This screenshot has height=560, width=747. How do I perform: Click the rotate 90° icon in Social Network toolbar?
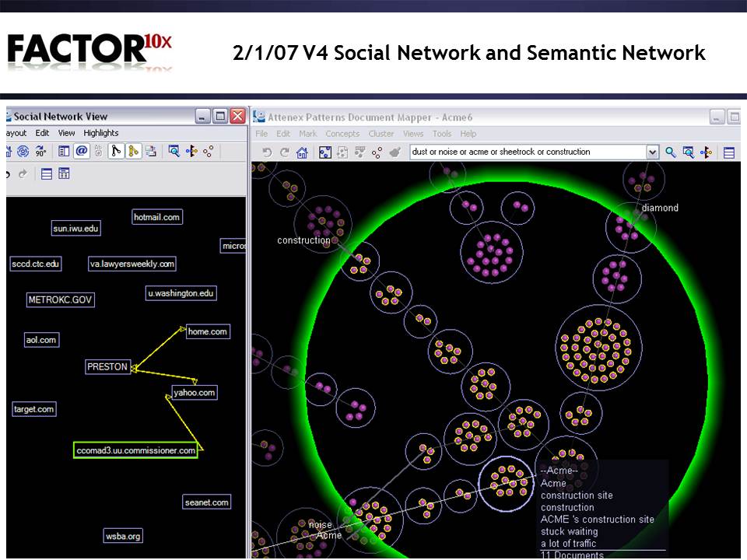[x=41, y=152]
